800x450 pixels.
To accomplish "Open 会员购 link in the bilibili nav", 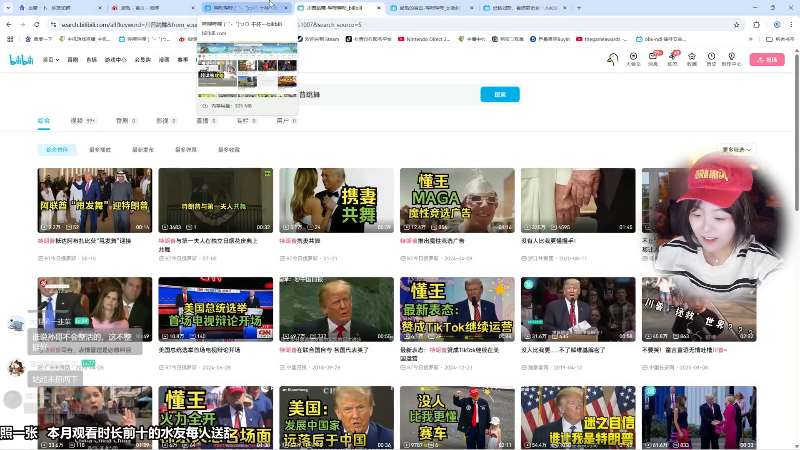I will click(x=142, y=60).
